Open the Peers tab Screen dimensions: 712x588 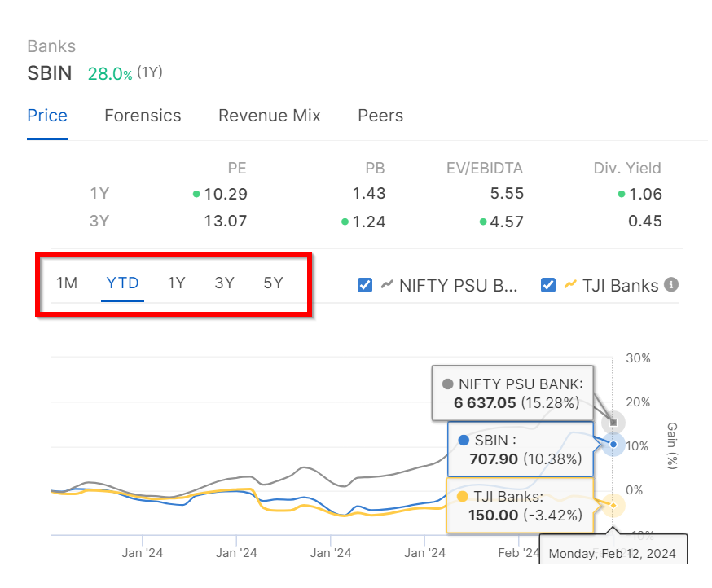click(380, 116)
